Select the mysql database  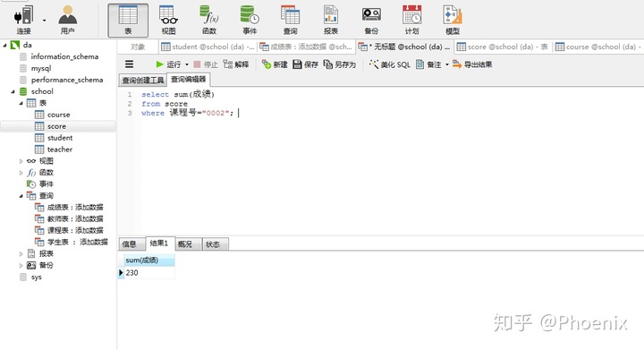[40, 68]
